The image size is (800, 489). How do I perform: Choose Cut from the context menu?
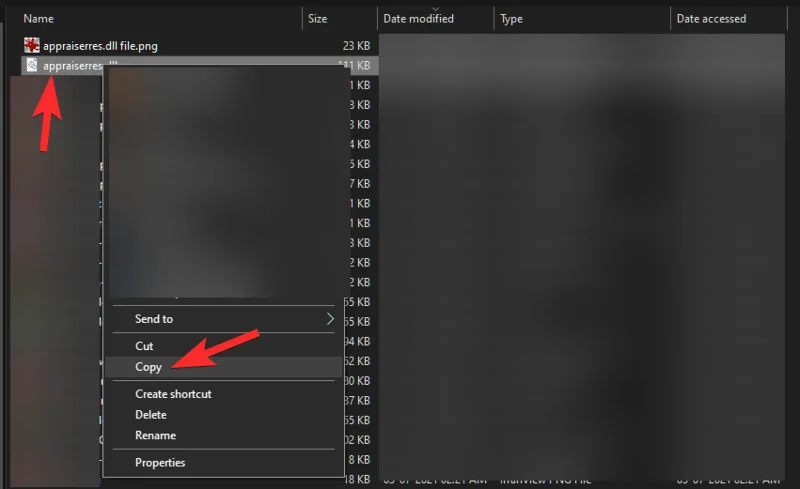[x=223, y=346]
